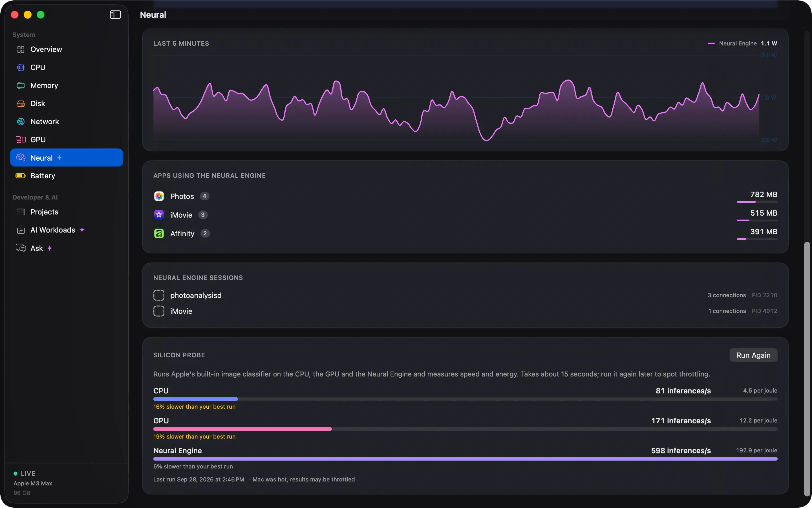This screenshot has height=508, width=812.
Task: Click the '81 inferences/s' CPU result
Action: (683, 391)
